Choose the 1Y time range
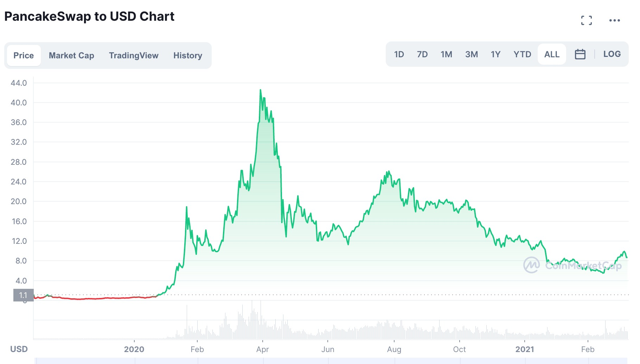The image size is (640, 364). pos(495,54)
